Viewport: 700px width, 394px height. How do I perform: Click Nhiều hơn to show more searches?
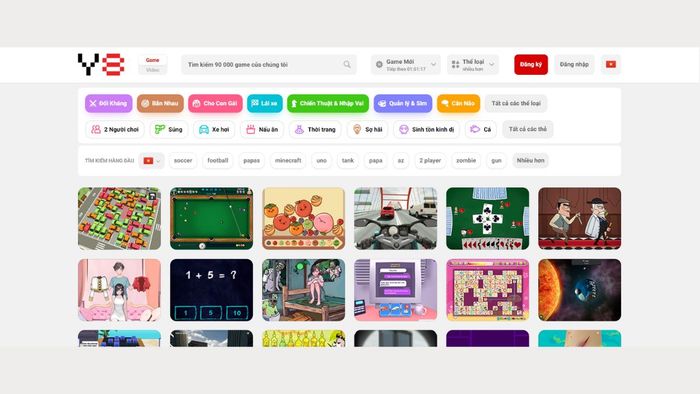(x=530, y=161)
